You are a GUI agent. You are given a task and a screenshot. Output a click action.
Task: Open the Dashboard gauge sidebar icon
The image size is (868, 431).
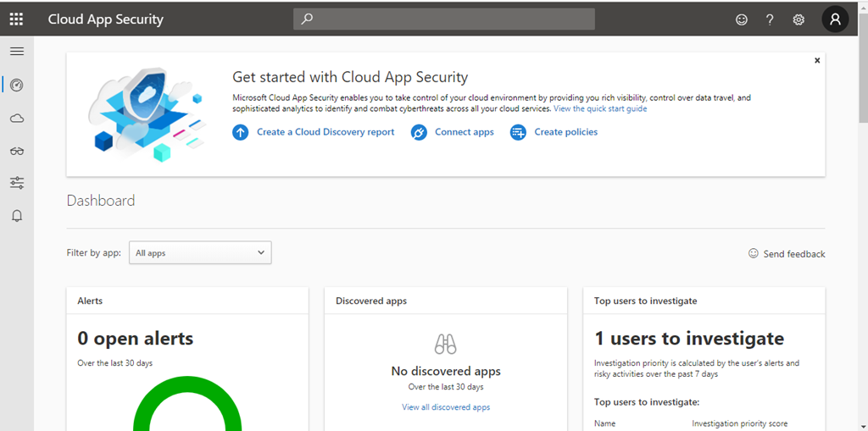tap(16, 85)
